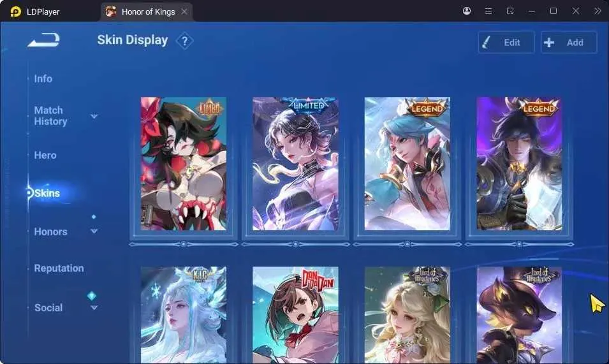Switch to the Honor of Kings tab
The height and width of the screenshot is (364, 609).
coord(147,11)
